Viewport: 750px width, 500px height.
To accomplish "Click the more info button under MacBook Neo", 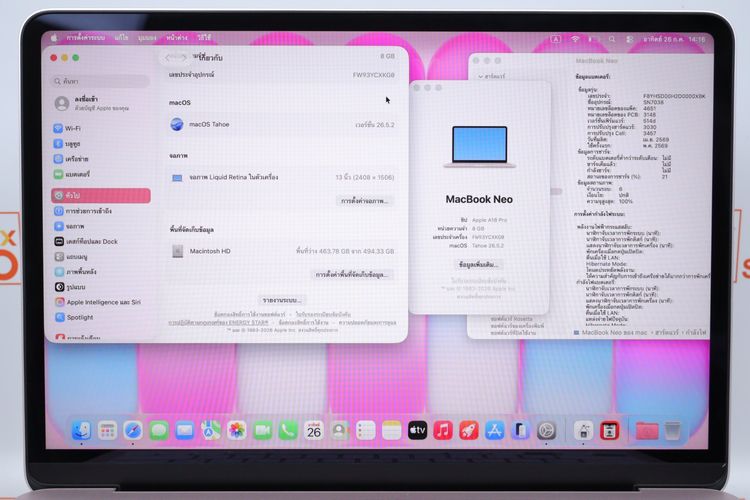I will pos(478,265).
